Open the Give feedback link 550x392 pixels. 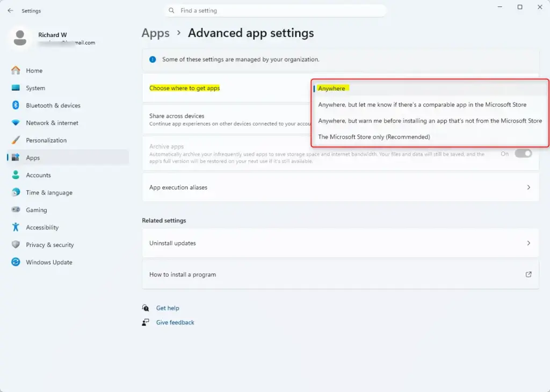(x=175, y=322)
